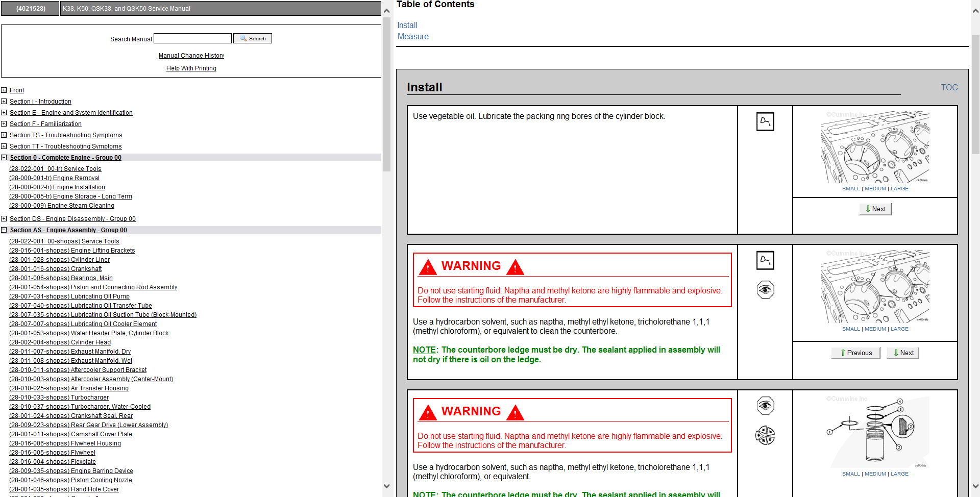Open third step cylinder liner illustration

pyautogui.click(x=875, y=432)
